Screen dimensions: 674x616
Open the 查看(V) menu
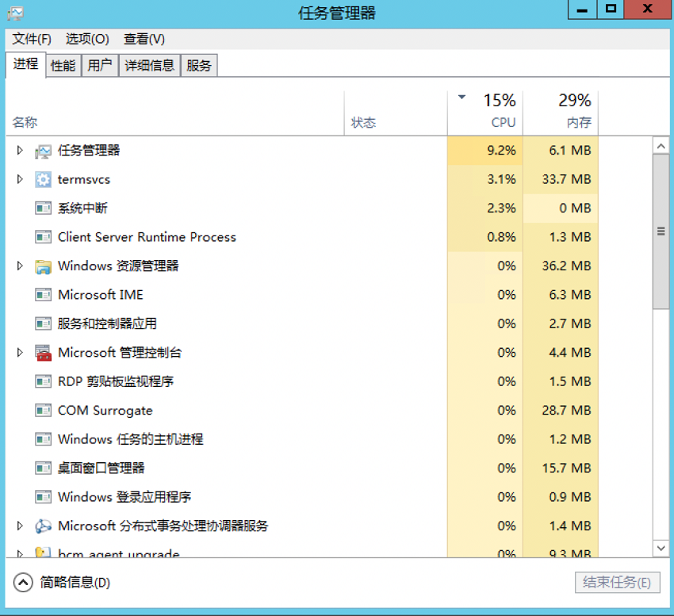[144, 39]
